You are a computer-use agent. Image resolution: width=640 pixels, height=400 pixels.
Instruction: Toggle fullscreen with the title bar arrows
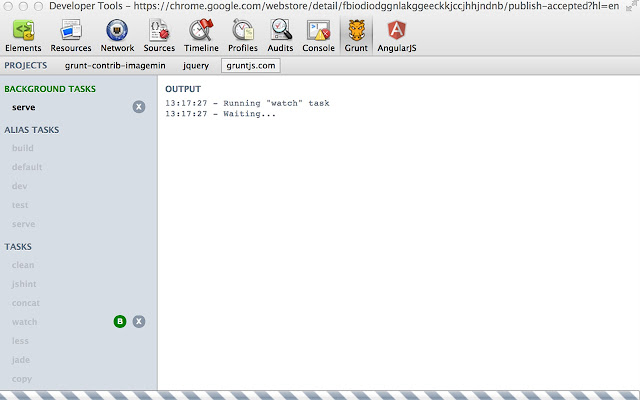coord(631,6)
